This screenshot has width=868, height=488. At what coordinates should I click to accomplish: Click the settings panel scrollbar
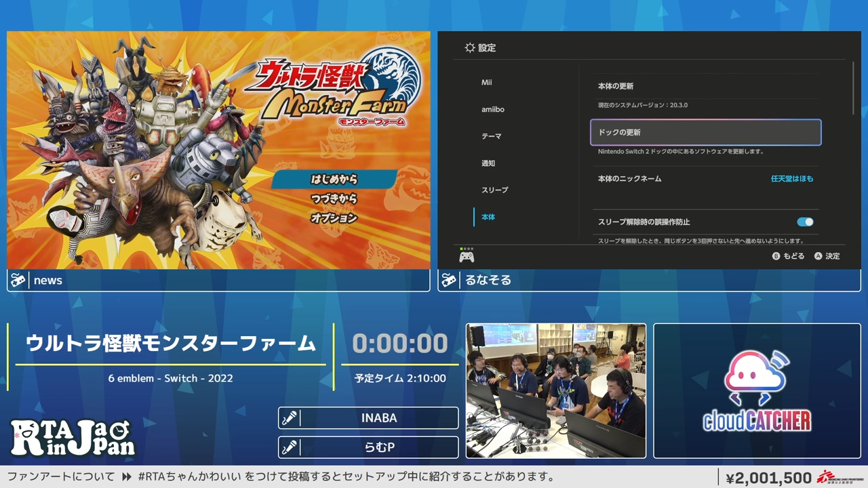[x=853, y=88]
